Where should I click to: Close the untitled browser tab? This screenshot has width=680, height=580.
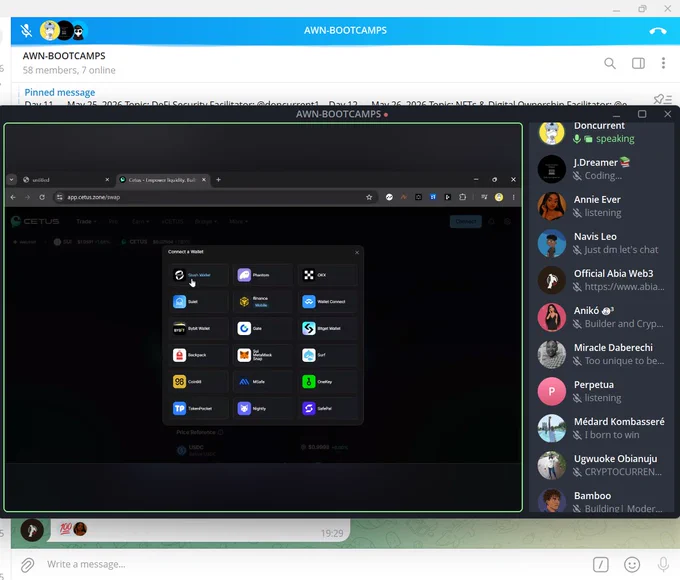tap(108, 180)
